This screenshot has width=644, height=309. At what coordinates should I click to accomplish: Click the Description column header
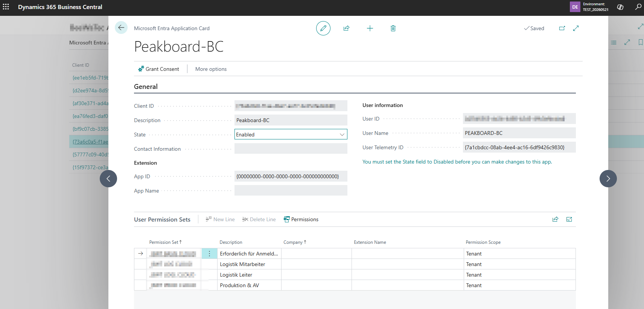pyautogui.click(x=231, y=242)
